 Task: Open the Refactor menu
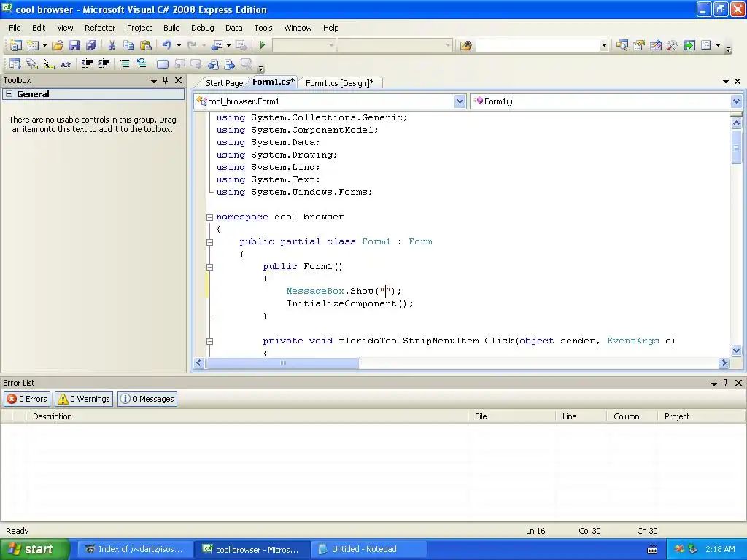100,28
